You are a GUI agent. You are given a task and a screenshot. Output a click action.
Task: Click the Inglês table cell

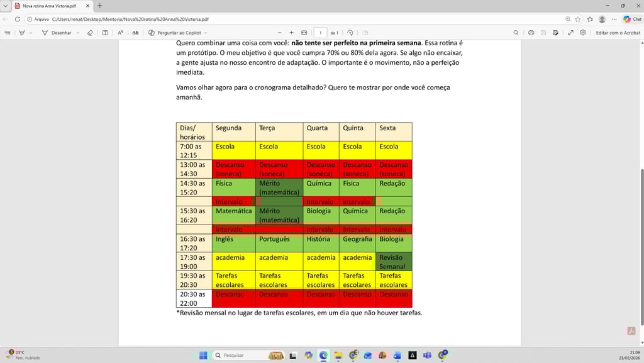[234, 243]
